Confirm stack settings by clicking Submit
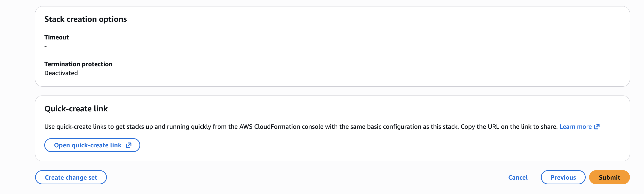The width and height of the screenshot is (644, 194). [609, 177]
